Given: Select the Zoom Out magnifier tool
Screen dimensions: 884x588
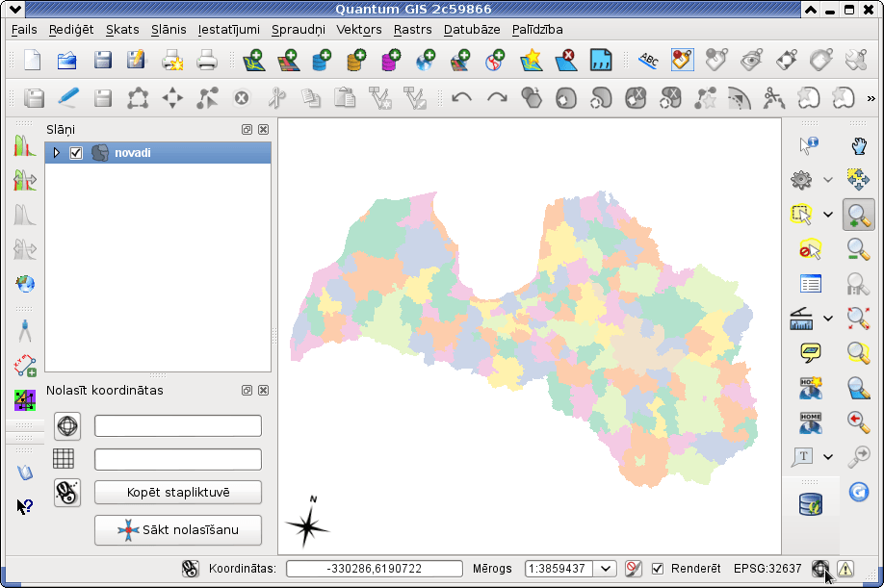Looking at the screenshot, I should (859, 249).
